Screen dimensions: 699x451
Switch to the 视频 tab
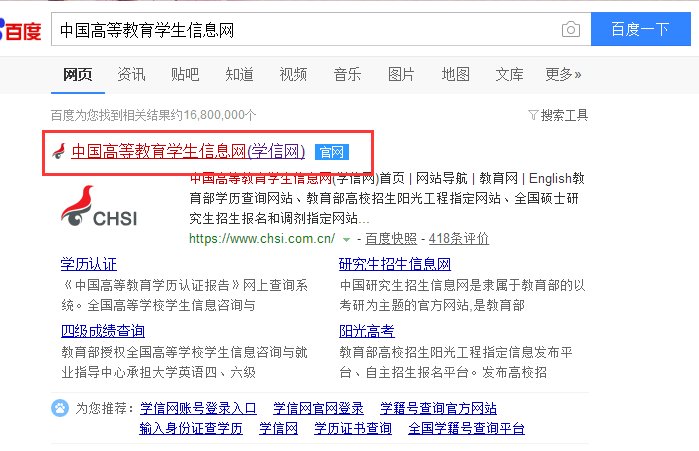293,74
